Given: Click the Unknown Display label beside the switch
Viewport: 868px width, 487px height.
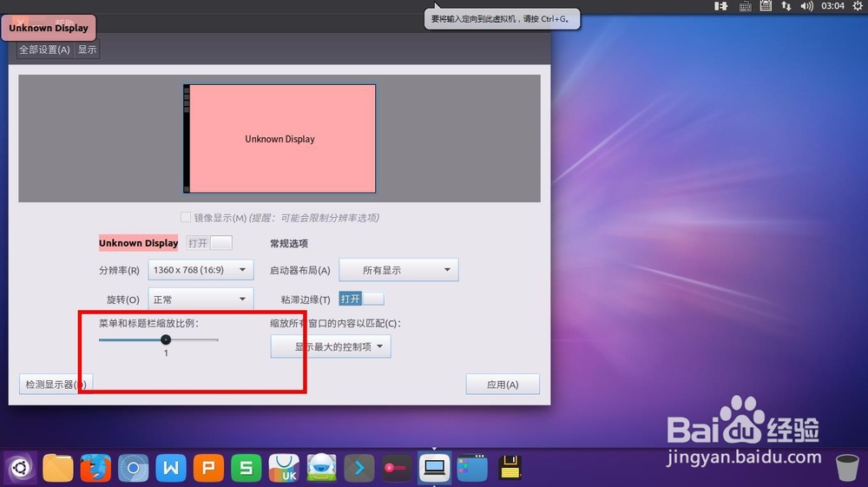Looking at the screenshot, I should (138, 243).
